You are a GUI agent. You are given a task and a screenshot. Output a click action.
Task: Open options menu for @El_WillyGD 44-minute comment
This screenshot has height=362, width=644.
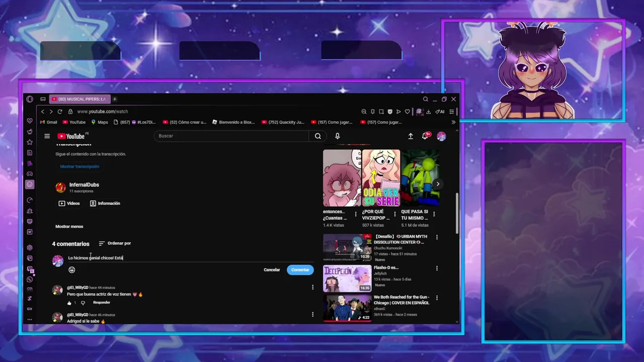(x=312, y=288)
